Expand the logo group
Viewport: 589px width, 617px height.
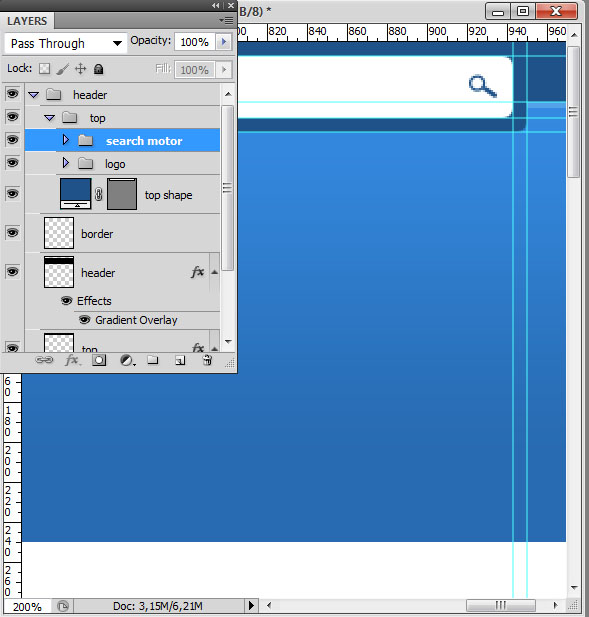pos(66,163)
